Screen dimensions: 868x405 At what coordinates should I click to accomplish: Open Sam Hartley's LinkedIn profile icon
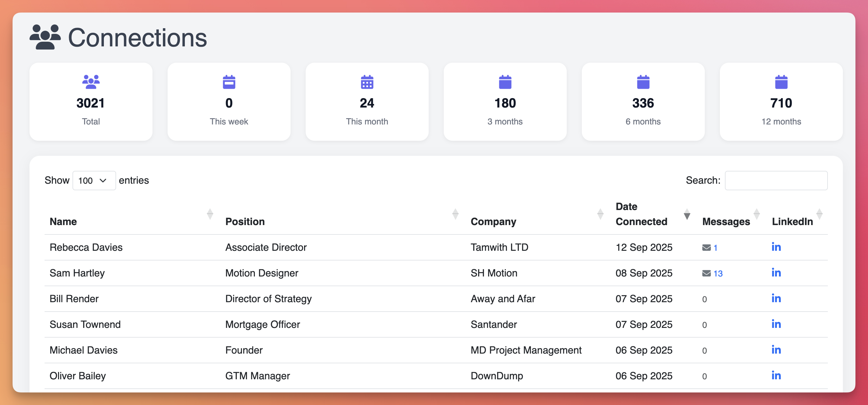pos(776,273)
